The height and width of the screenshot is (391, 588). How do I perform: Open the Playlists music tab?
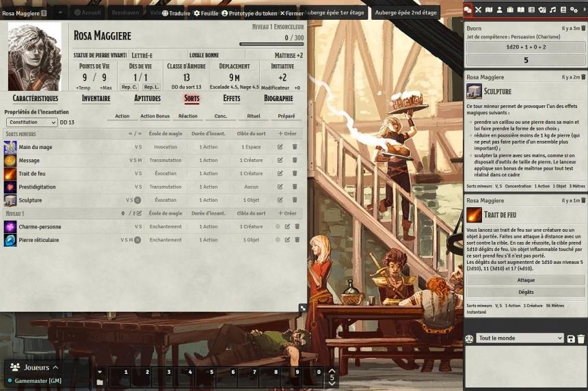(552, 10)
